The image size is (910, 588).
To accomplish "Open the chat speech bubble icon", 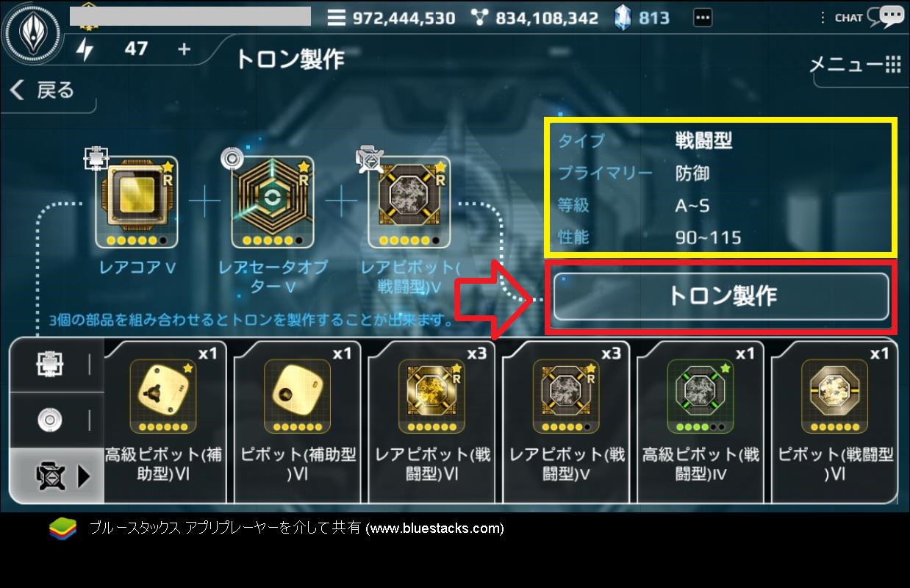I will (x=892, y=16).
